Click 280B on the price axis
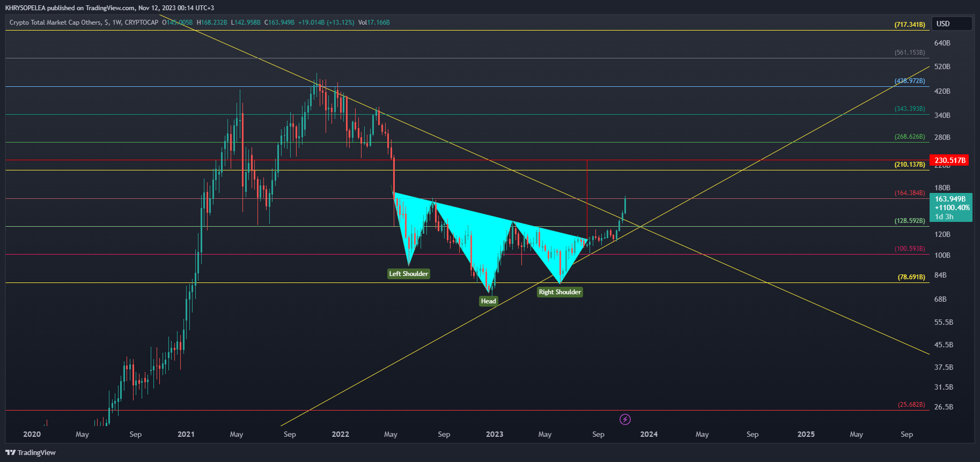 pos(942,137)
